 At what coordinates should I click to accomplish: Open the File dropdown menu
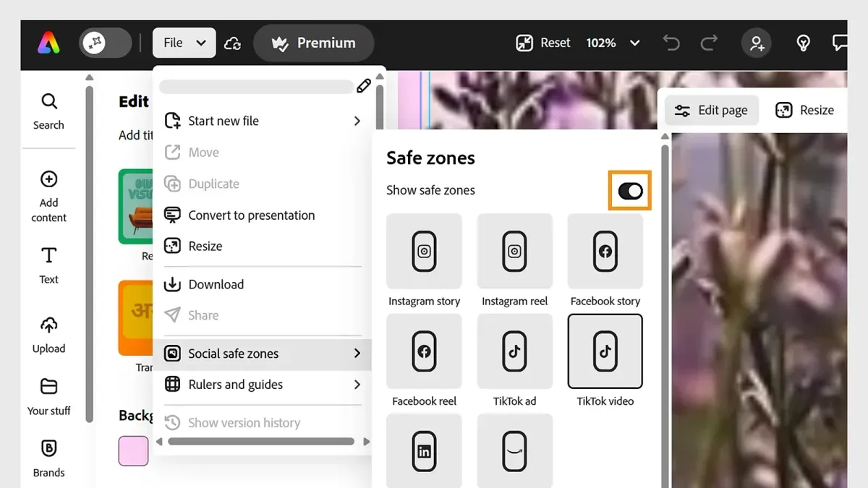(184, 43)
